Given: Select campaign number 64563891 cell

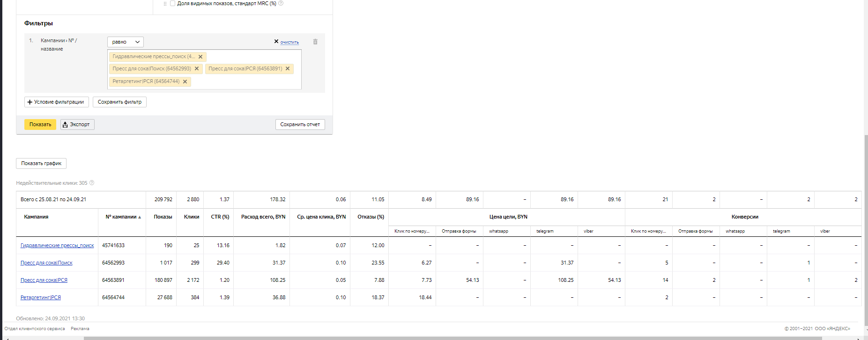Looking at the screenshot, I should [113, 280].
